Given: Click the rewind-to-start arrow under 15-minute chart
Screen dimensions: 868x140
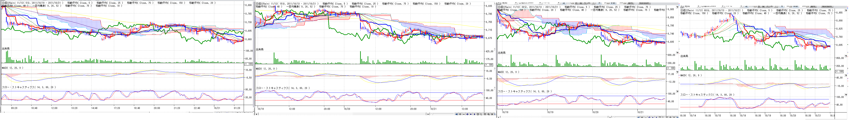Looking at the screenshot, I should [457, 114].
